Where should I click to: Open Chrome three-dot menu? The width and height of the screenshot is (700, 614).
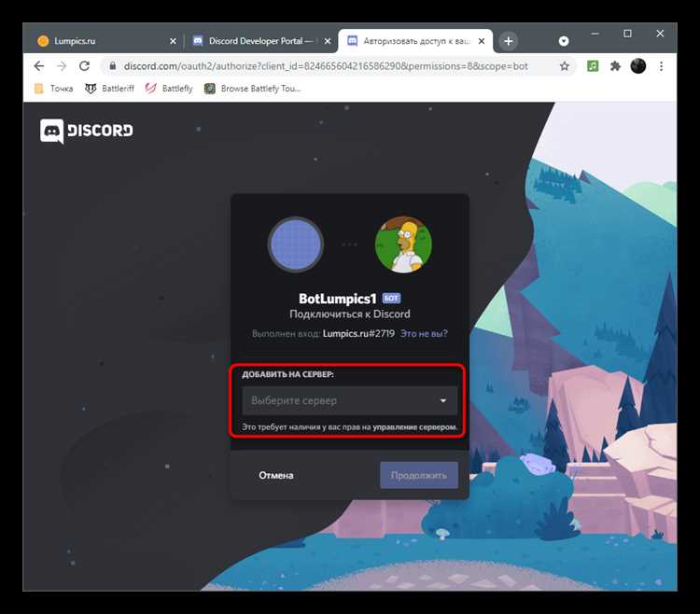(661, 66)
